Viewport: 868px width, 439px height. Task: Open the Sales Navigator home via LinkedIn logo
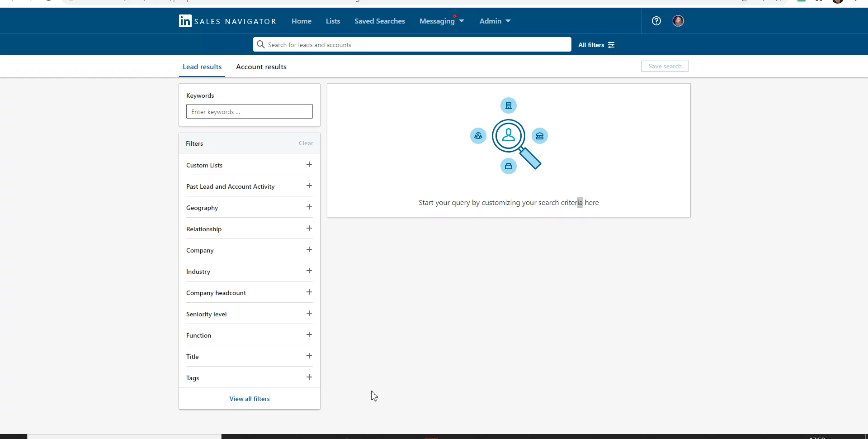click(185, 21)
